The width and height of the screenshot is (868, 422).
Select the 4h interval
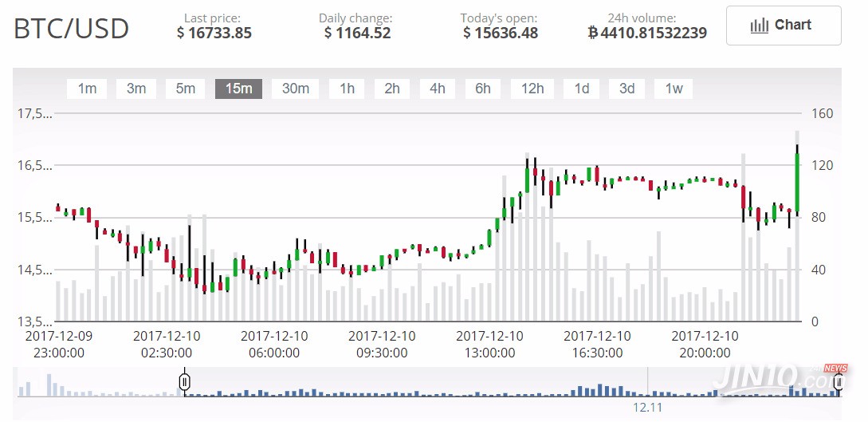(x=438, y=89)
